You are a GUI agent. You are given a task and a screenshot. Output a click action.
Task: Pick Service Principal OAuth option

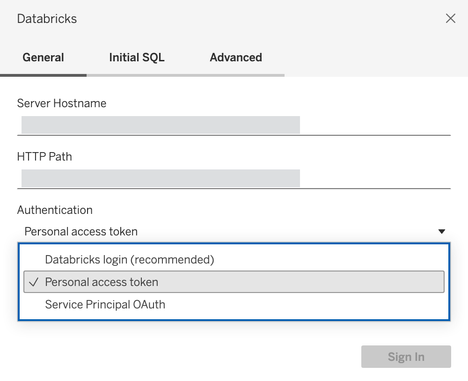[x=234, y=305]
